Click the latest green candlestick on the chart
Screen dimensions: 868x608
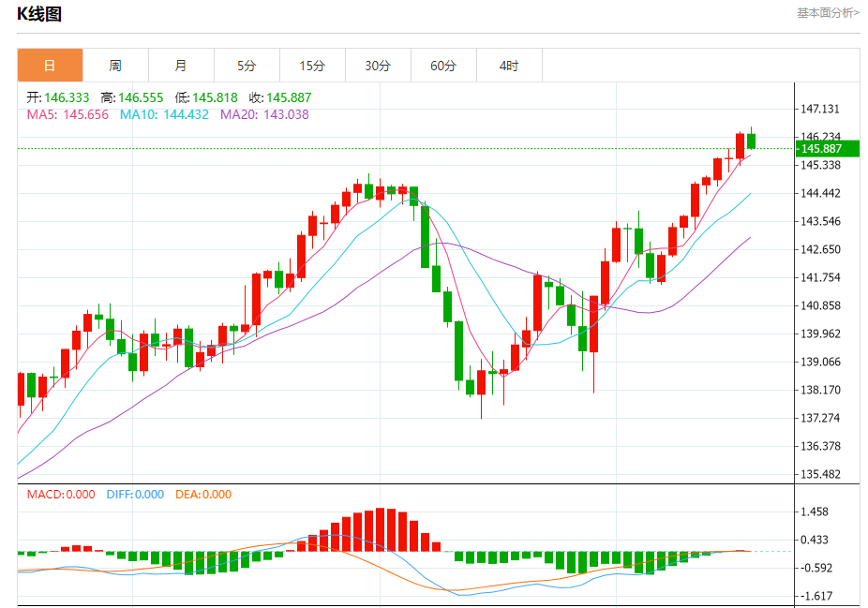point(751,140)
